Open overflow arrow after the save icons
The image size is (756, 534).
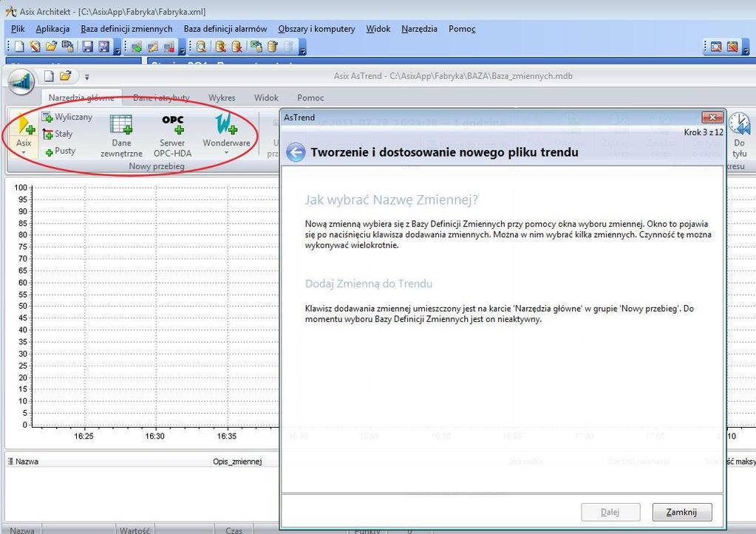(118, 48)
